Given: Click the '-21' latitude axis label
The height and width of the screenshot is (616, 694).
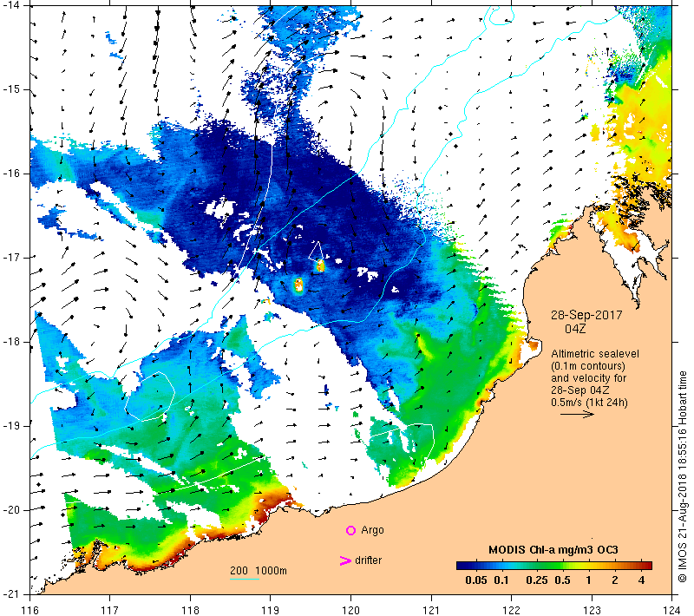Looking at the screenshot, I should click(11, 594).
